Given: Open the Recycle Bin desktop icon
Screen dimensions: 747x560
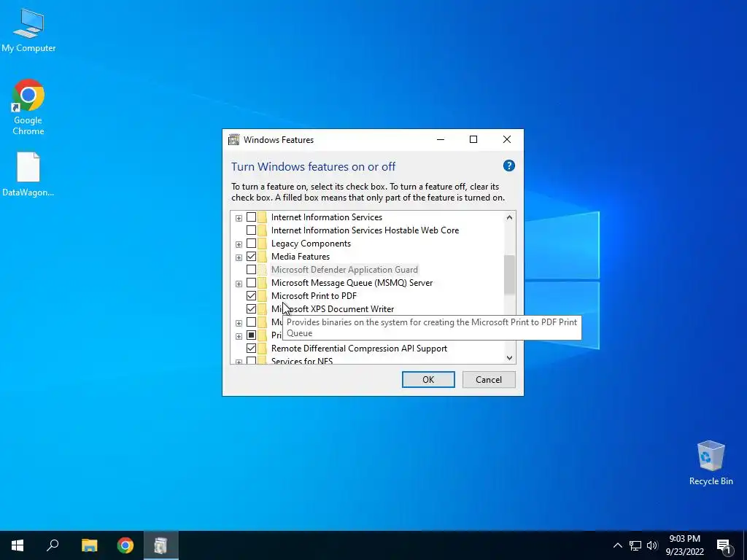Looking at the screenshot, I should click(711, 463).
